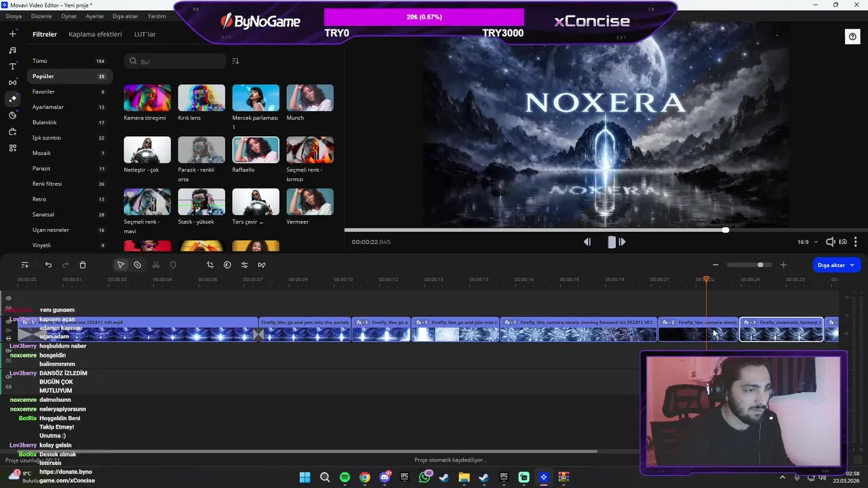The width and height of the screenshot is (868, 488).
Task: Adjust the timeline zoom slider handle
Action: 760,265
